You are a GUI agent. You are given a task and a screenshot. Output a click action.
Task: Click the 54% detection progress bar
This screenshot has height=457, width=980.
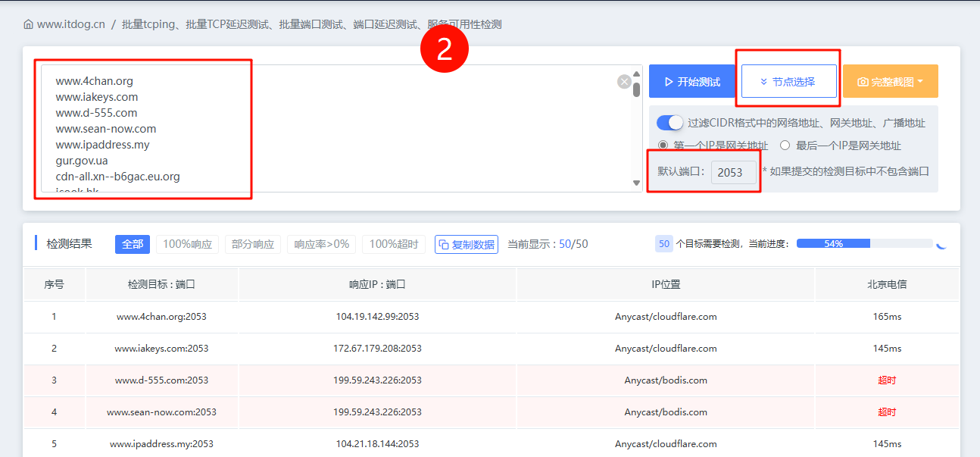pos(864,244)
